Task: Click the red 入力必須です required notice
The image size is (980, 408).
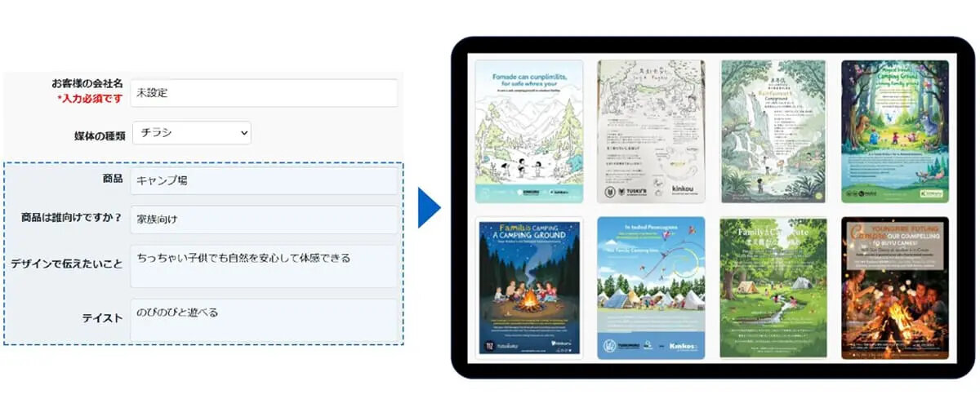Action: coord(90,99)
